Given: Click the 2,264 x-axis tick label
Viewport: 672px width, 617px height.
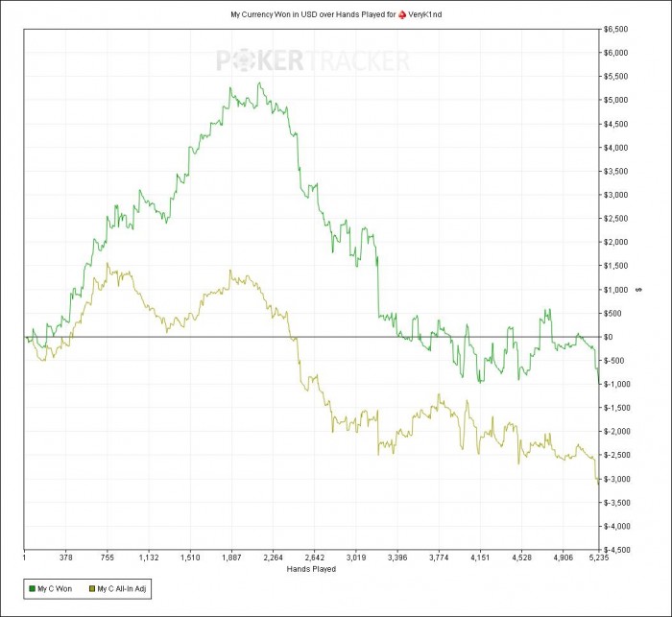Looking at the screenshot, I should click(x=274, y=558).
